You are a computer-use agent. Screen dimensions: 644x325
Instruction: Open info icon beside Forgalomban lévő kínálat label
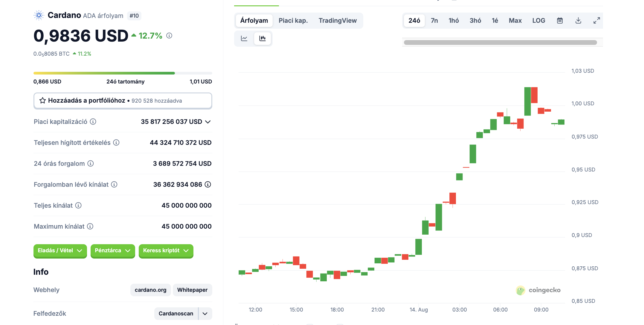point(114,184)
